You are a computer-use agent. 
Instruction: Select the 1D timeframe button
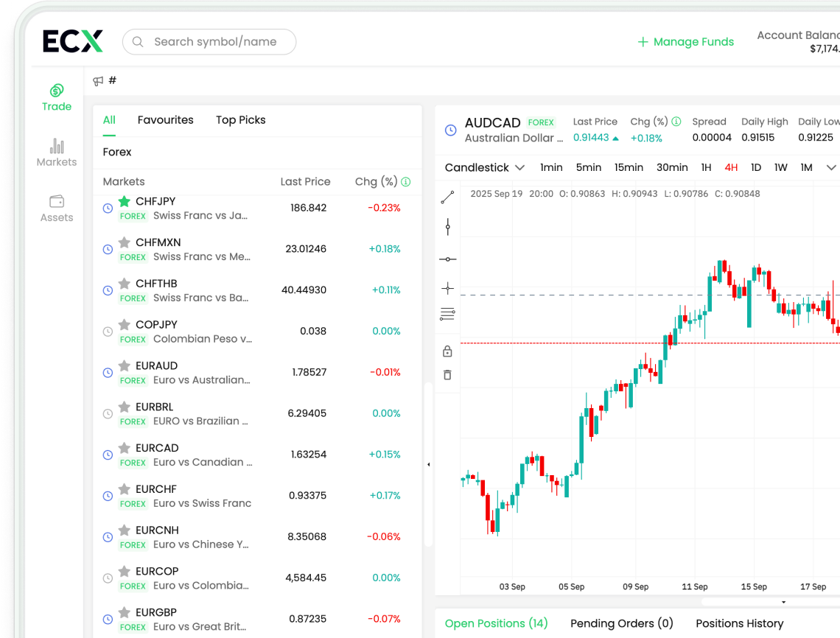(755, 167)
